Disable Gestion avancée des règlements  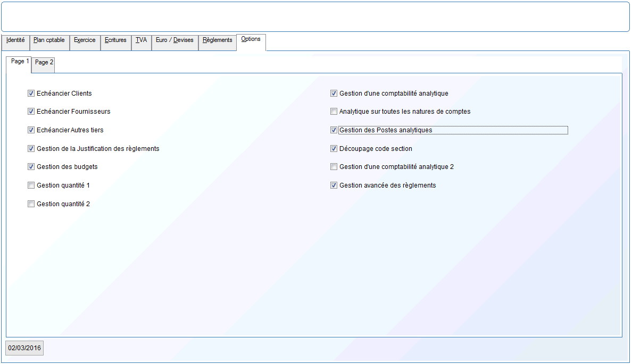[334, 185]
